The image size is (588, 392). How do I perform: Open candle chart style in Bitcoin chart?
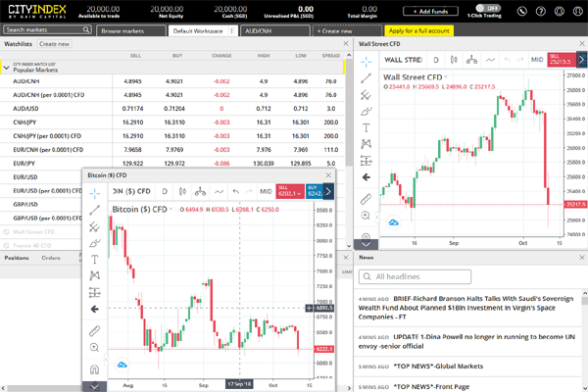[x=182, y=192]
